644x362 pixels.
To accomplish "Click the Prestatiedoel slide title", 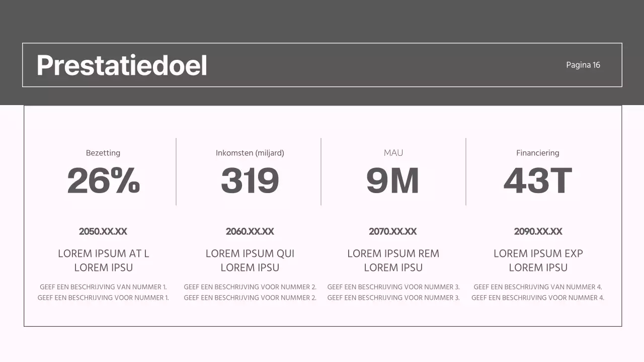I will pyautogui.click(x=122, y=65).
